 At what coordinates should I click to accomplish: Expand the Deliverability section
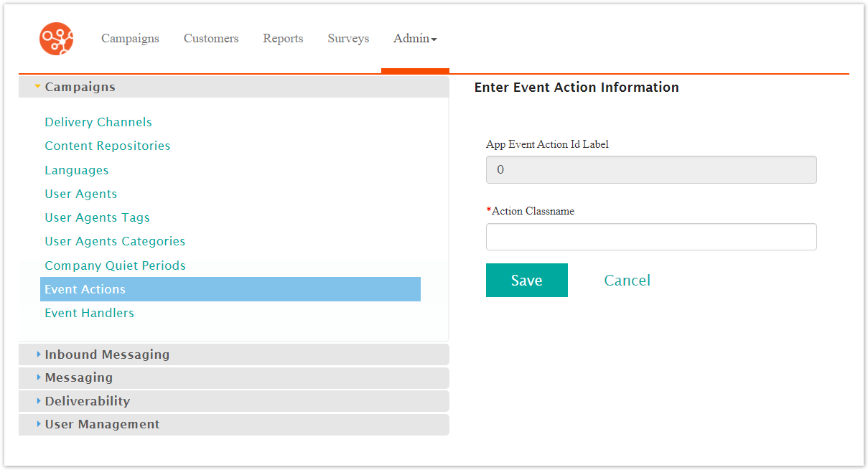pyautogui.click(x=234, y=401)
